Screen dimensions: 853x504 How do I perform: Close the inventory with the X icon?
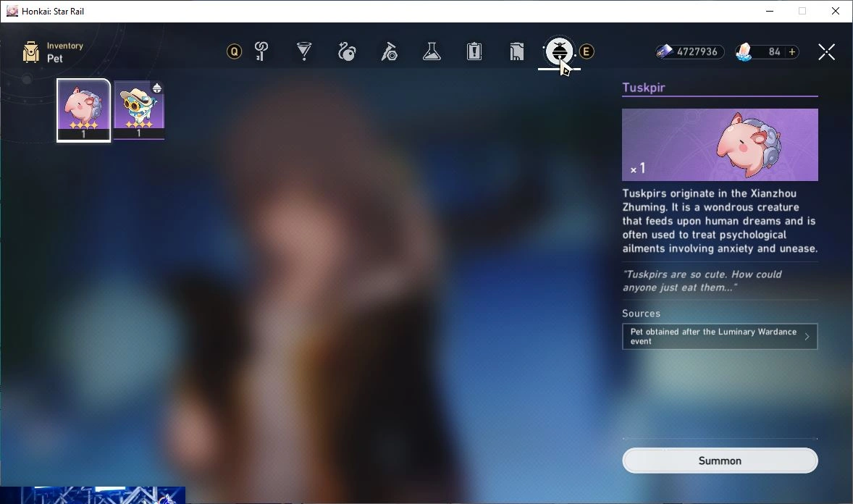pyautogui.click(x=826, y=51)
